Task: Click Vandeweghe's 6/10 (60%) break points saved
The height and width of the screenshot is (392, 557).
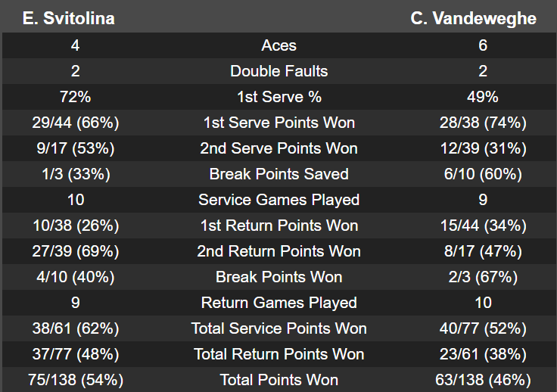Action: (x=483, y=174)
